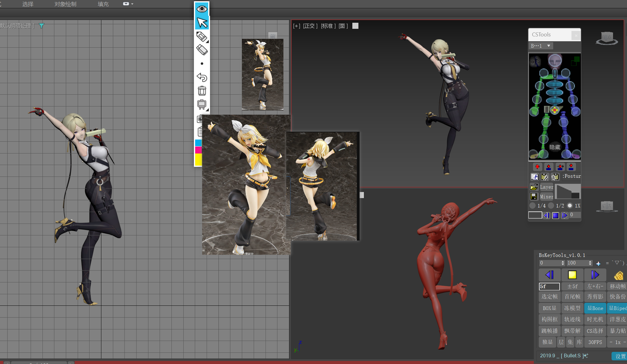Click the golden emblem icon in BsKeyTools

click(x=619, y=275)
